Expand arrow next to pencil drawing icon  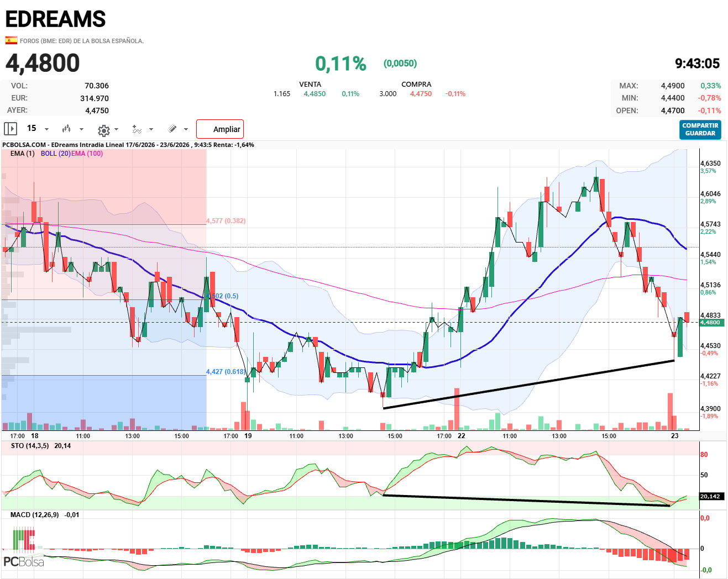point(186,129)
